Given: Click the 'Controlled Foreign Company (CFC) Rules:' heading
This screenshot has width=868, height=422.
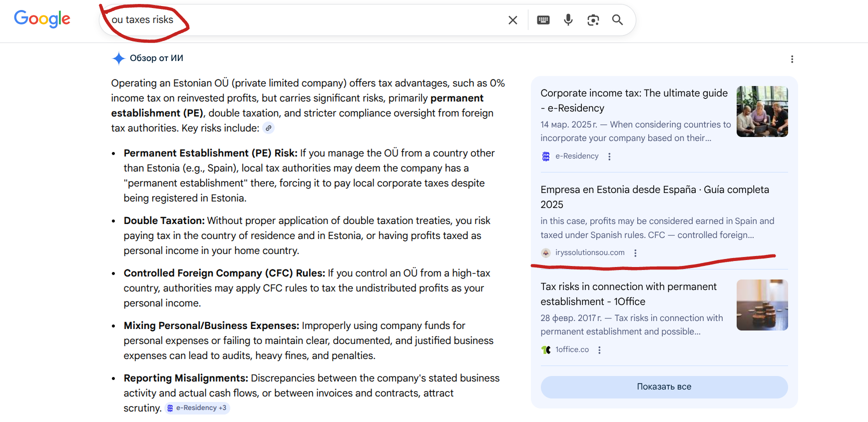Looking at the screenshot, I should click(x=224, y=273).
